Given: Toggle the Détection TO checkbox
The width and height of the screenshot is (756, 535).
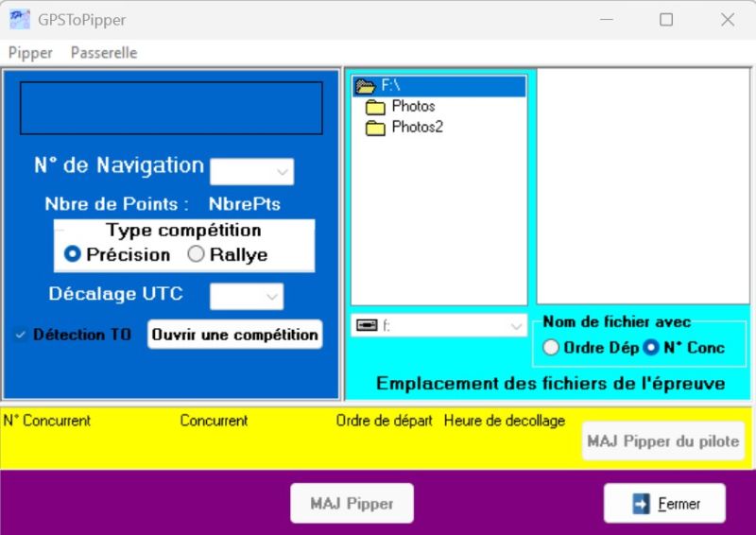Looking at the screenshot, I should (21, 335).
